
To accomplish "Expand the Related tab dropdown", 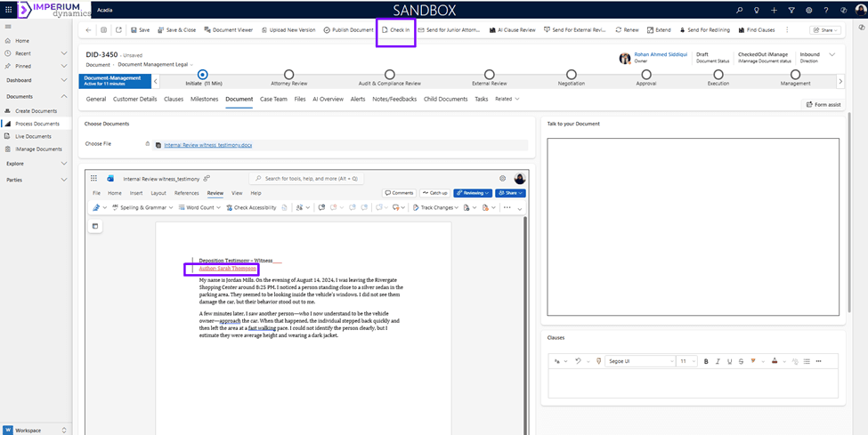I will pyautogui.click(x=507, y=99).
